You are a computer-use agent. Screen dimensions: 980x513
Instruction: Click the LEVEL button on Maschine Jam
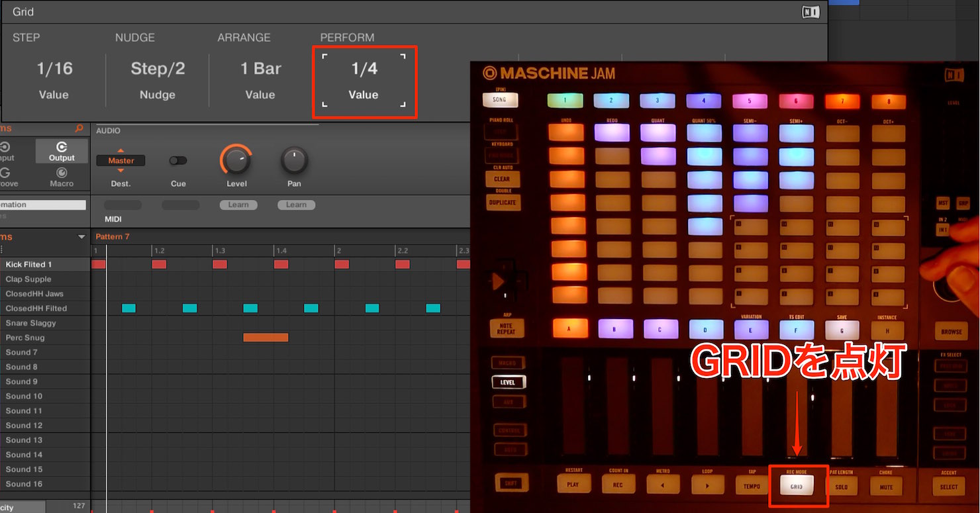508,383
